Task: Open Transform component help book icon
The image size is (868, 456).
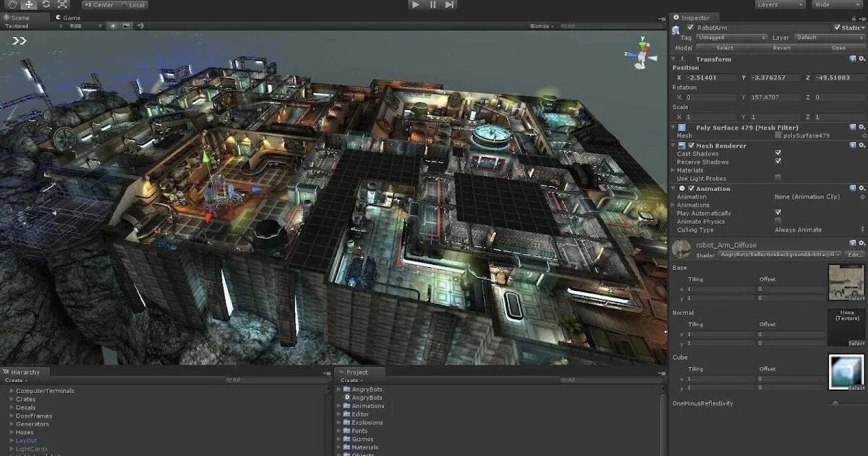Action: pyautogui.click(x=853, y=59)
